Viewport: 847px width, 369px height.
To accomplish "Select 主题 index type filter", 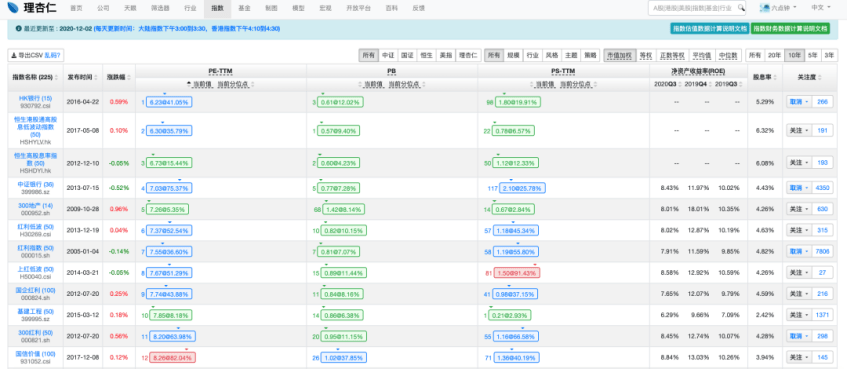I will coord(571,55).
